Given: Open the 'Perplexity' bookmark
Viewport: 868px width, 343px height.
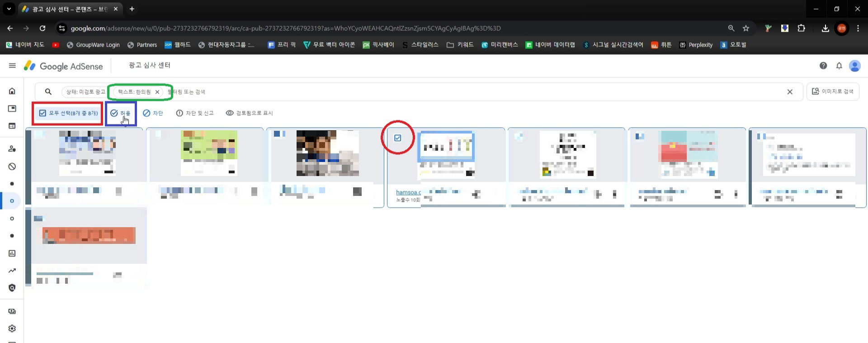Looking at the screenshot, I should [x=696, y=45].
